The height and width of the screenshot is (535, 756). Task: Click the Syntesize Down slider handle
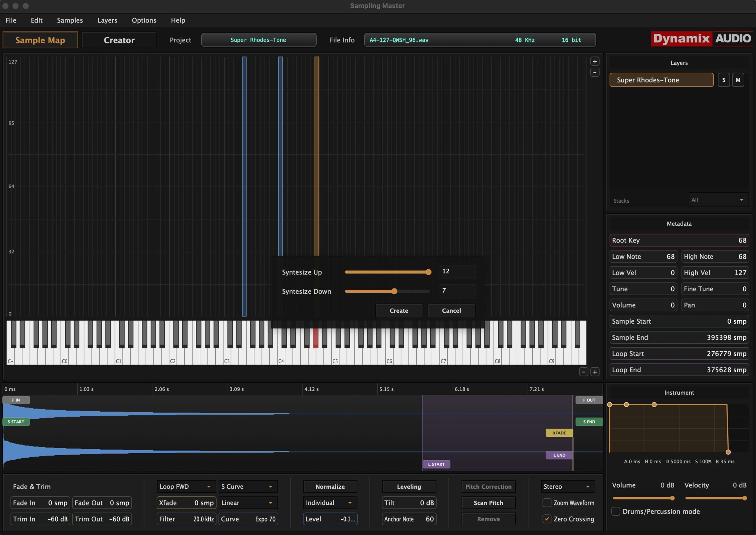pos(394,291)
